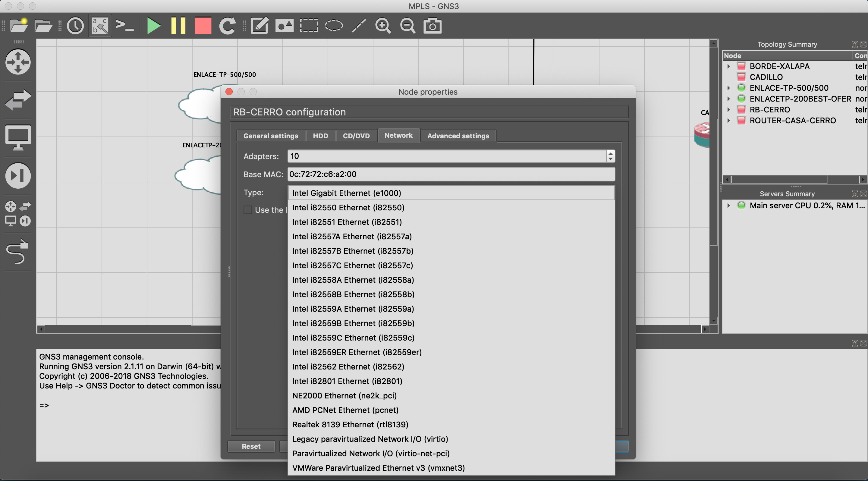Switch to the General settings tab
Viewport: 868px width, 481px height.
click(271, 136)
